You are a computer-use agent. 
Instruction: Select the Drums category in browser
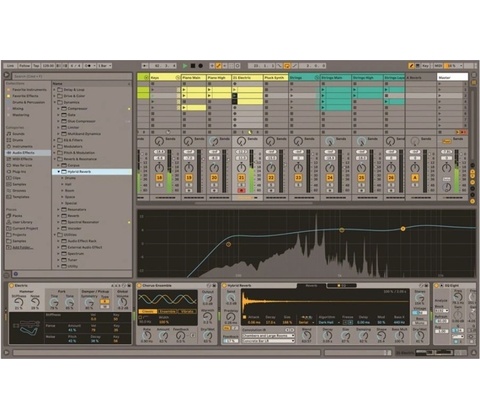(18, 140)
